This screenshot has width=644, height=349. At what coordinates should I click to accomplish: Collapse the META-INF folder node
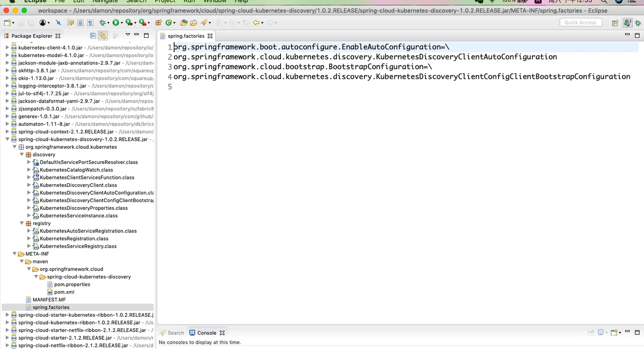click(x=14, y=254)
